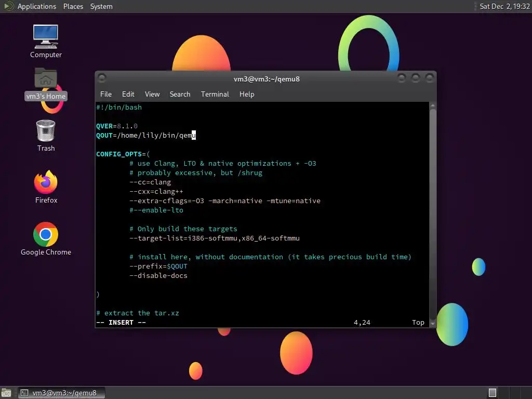Click the MATE logo beside Applications
The width and height of the screenshot is (532, 399).
[9, 6]
